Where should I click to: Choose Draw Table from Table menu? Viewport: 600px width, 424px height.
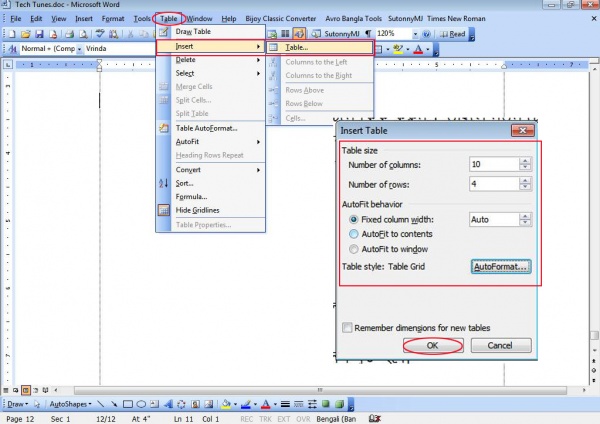coord(210,32)
